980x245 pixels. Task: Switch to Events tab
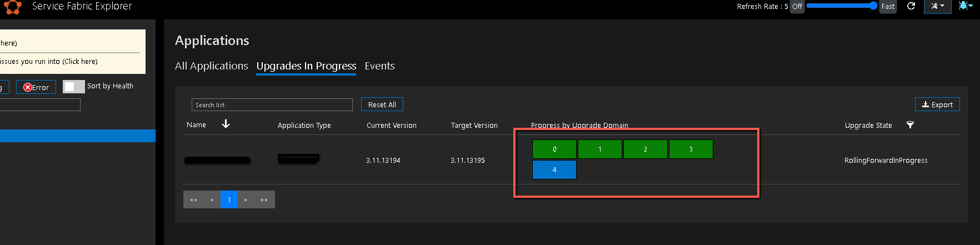click(379, 66)
